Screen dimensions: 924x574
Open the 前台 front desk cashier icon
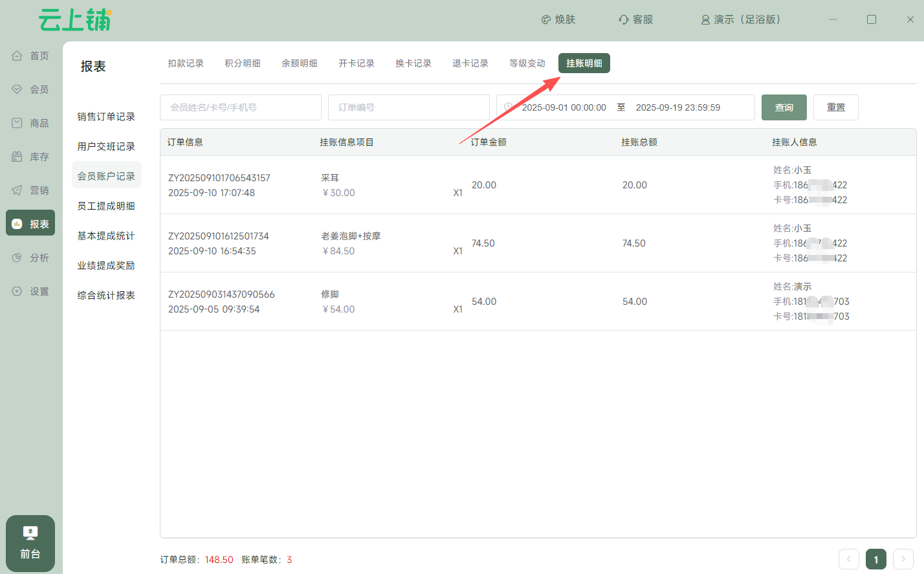click(30, 533)
